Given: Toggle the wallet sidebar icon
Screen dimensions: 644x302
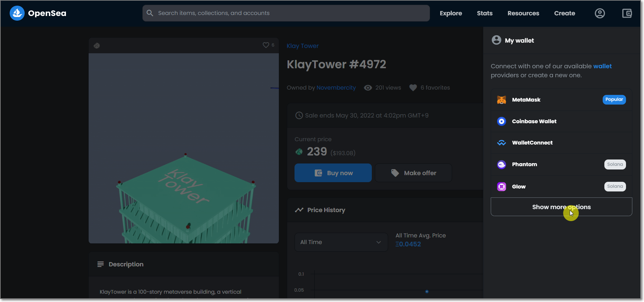Looking at the screenshot, I should click(x=627, y=13).
